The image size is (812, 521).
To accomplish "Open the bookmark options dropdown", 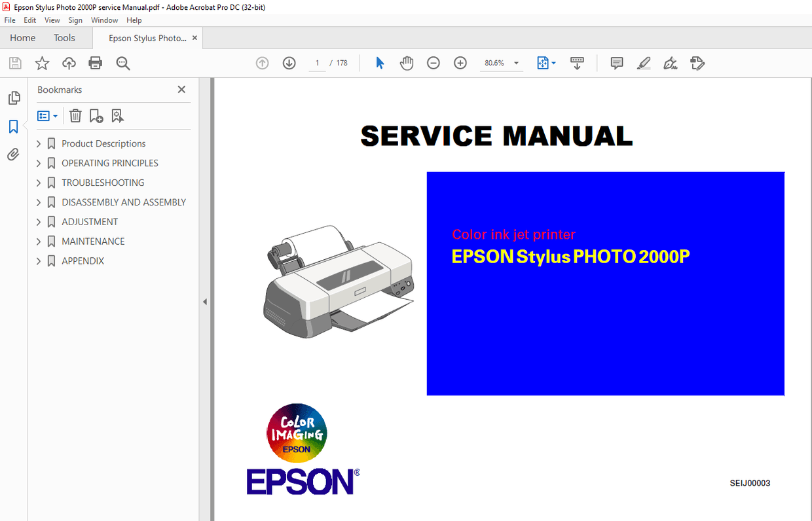I will [46, 115].
